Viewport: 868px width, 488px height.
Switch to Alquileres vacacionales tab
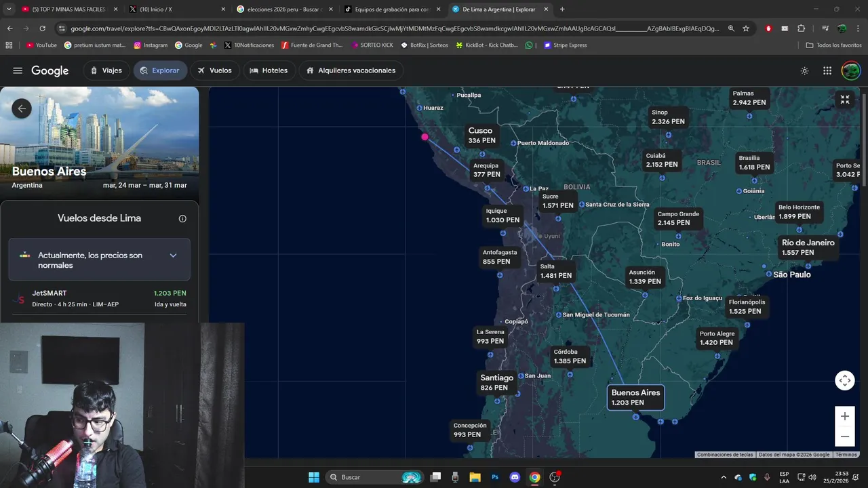(351, 70)
